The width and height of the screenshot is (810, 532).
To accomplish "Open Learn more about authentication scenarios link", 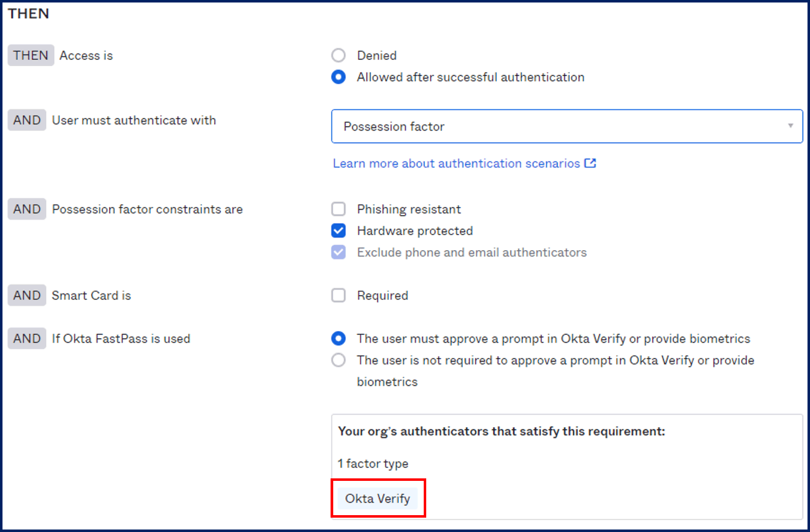I will click(x=456, y=163).
